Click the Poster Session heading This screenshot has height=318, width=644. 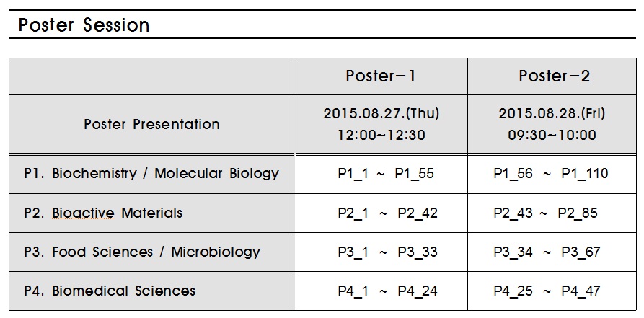(x=84, y=25)
